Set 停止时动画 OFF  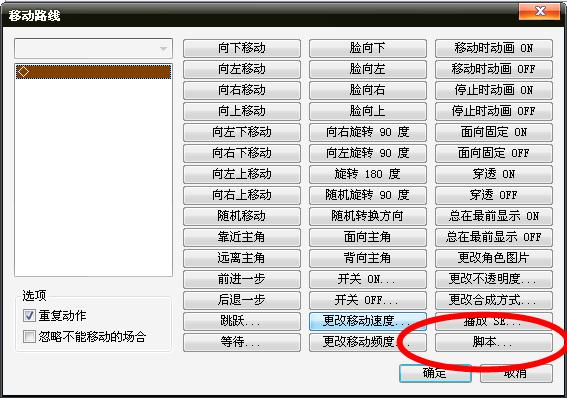[494, 111]
